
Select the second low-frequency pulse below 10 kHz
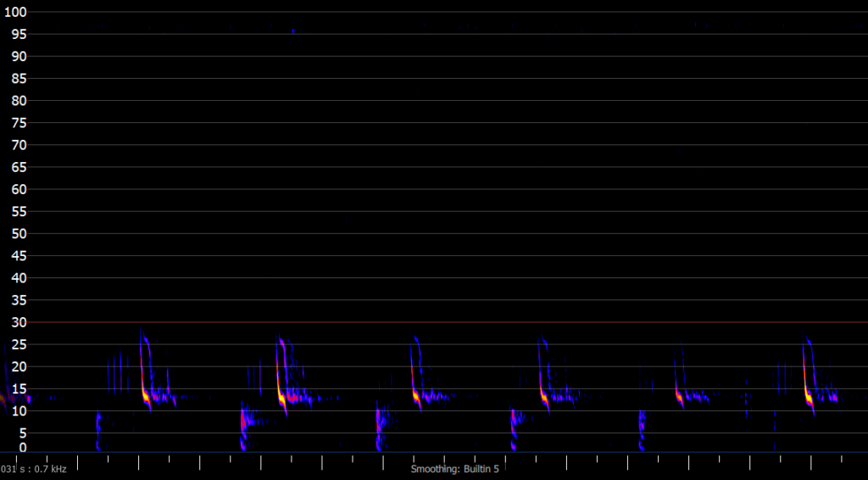click(243, 424)
